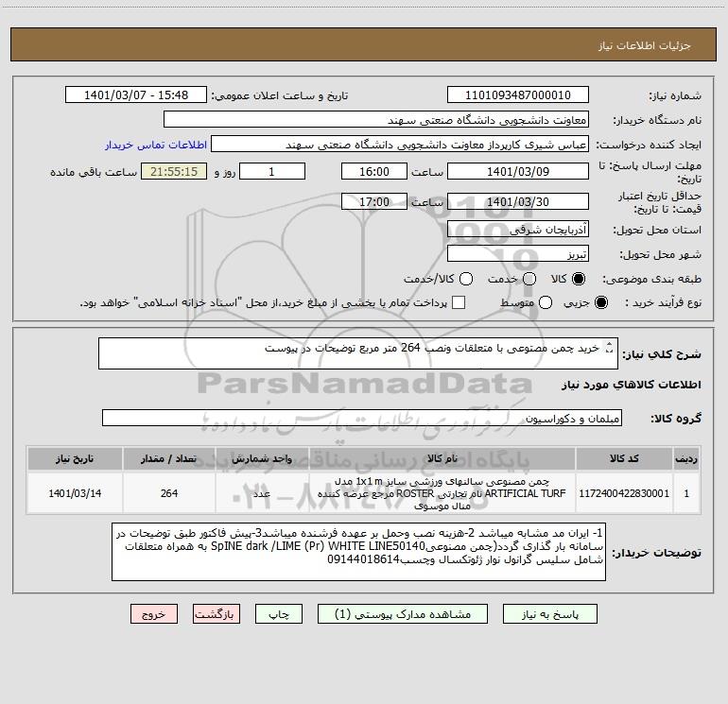Click the کد کالا column header
This screenshot has height=704, width=728.
[x=624, y=458]
